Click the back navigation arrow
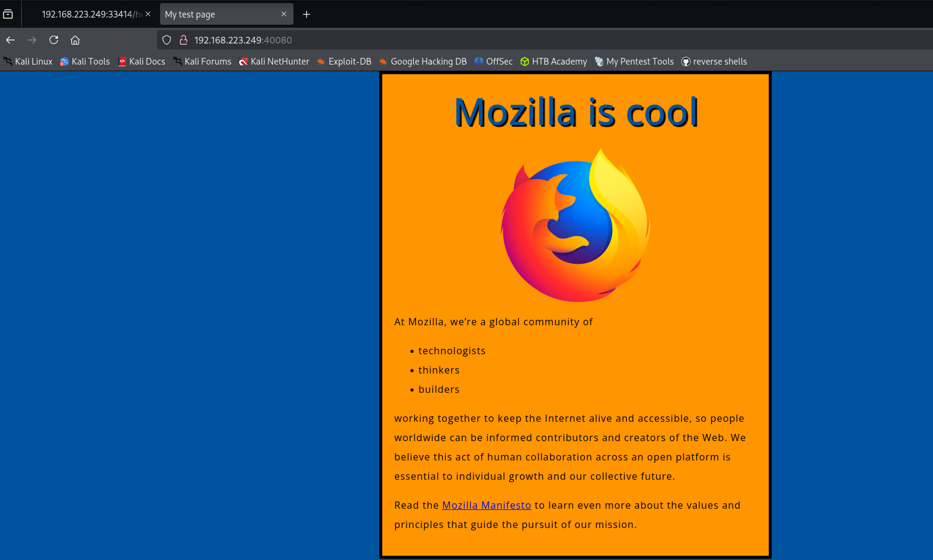The image size is (933, 560). [10, 40]
